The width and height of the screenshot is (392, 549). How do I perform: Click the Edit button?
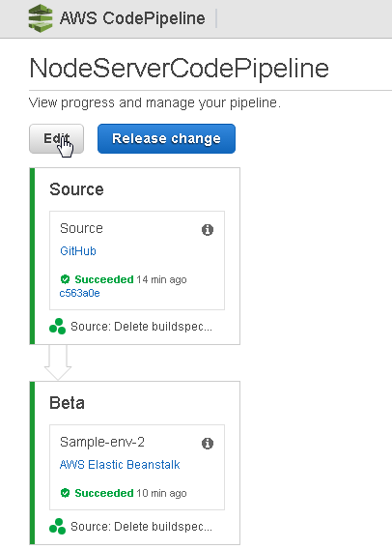(56, 138)
